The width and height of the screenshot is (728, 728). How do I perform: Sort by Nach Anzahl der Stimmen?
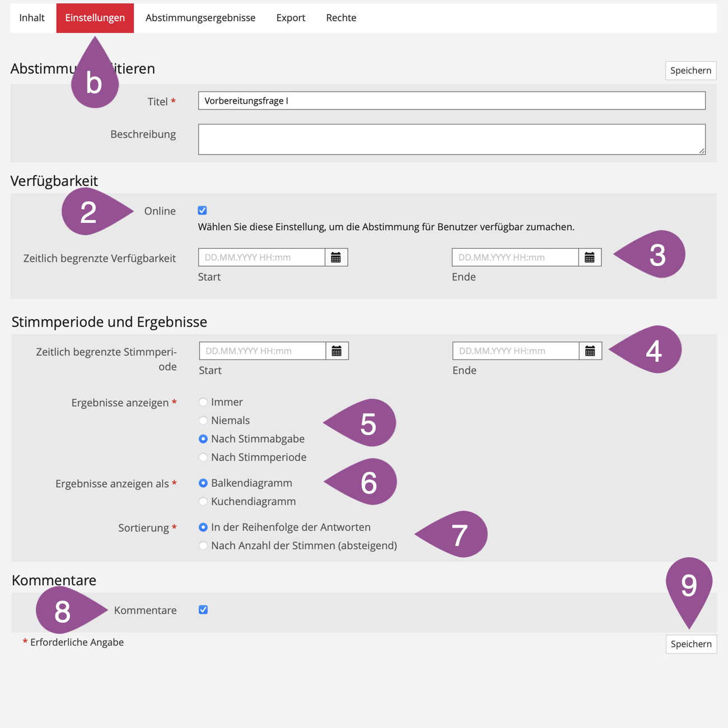point(203,546)
